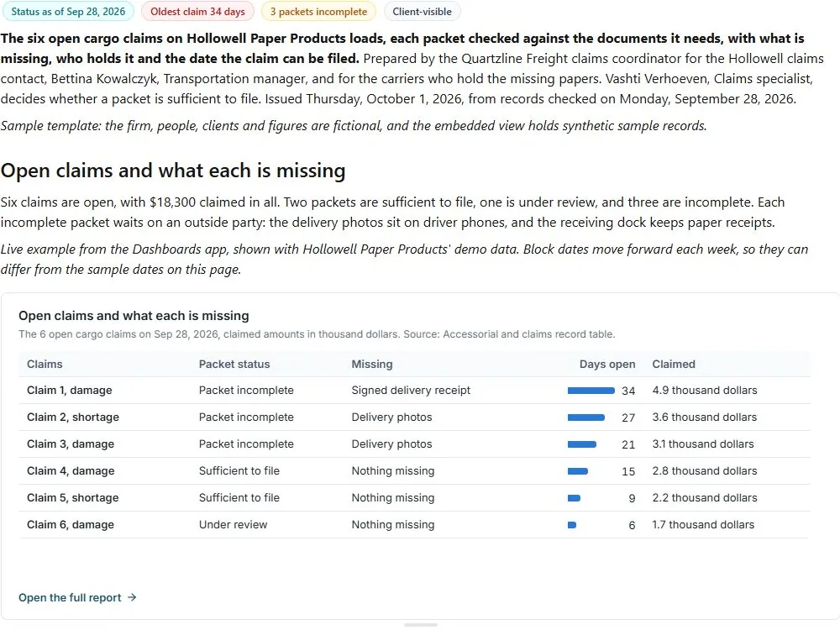The height and width of the screenshot is (630, 840).
Task: Click the 1.7 thousand dollars value
Action: click(x=703, y=524)
